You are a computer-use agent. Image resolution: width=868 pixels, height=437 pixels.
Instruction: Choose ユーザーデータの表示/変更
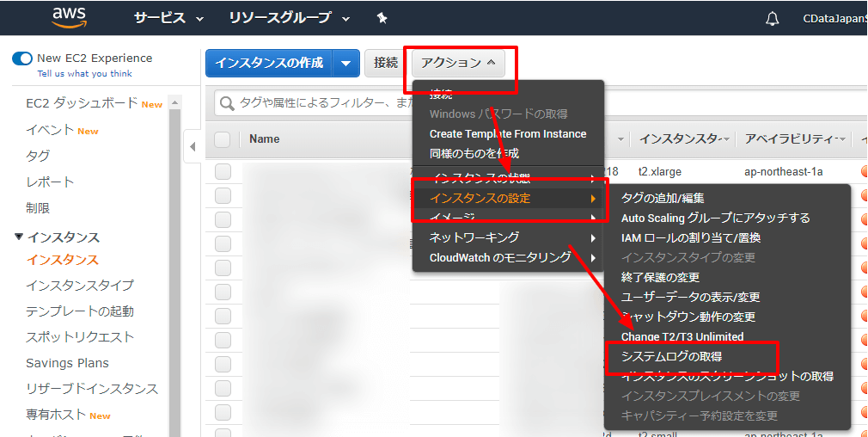[x=690, y=297]
